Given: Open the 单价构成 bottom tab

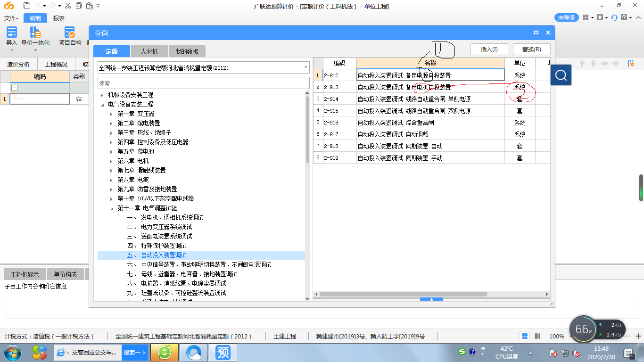Looking at the screenshot, I should click(65, 274).
